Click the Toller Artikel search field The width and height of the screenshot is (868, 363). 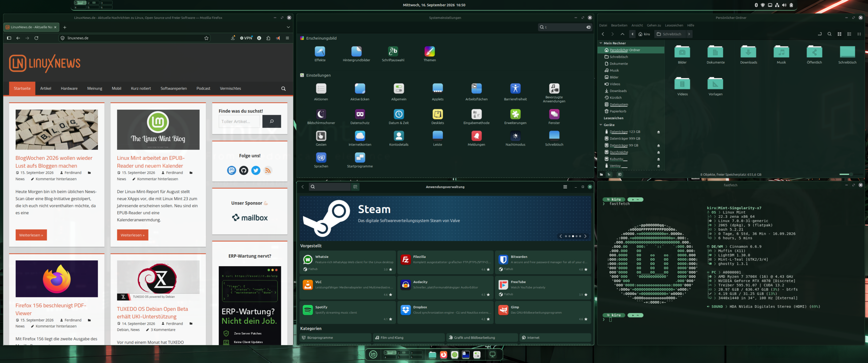click(239, 121)
